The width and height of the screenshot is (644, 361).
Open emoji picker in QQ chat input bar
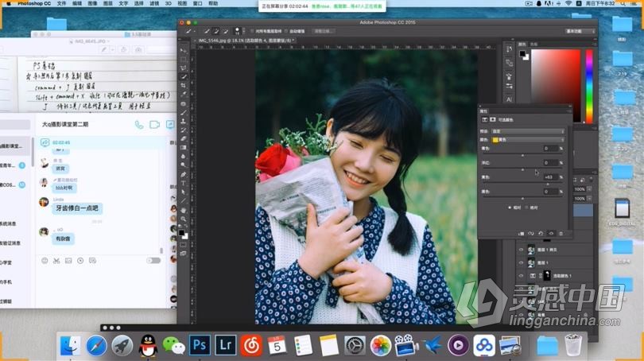pos(45,261)
